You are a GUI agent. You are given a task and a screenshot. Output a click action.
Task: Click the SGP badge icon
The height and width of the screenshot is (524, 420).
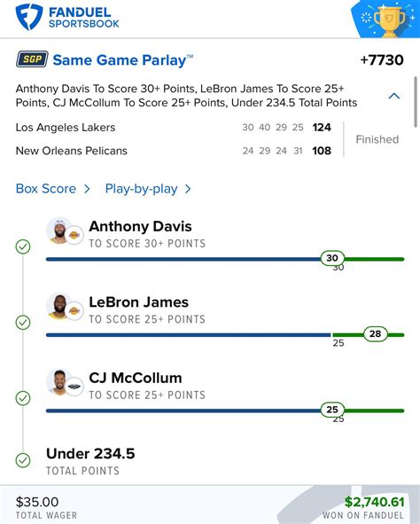[32, 59]
